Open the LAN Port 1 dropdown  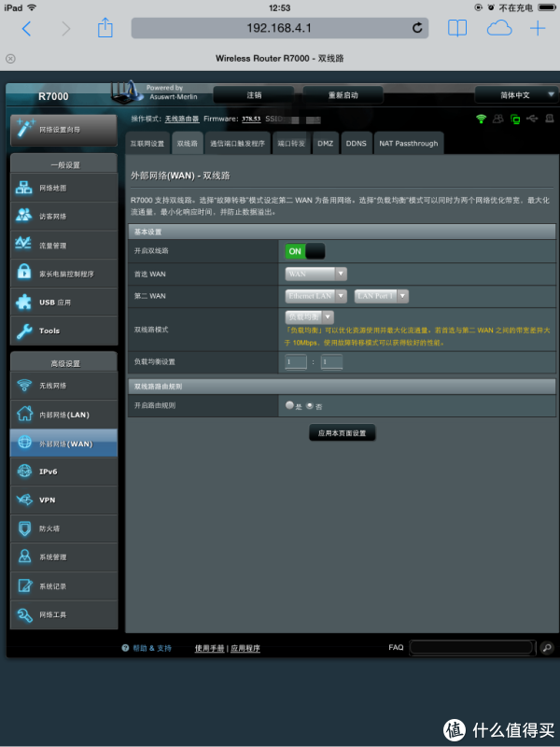[382, 296]
